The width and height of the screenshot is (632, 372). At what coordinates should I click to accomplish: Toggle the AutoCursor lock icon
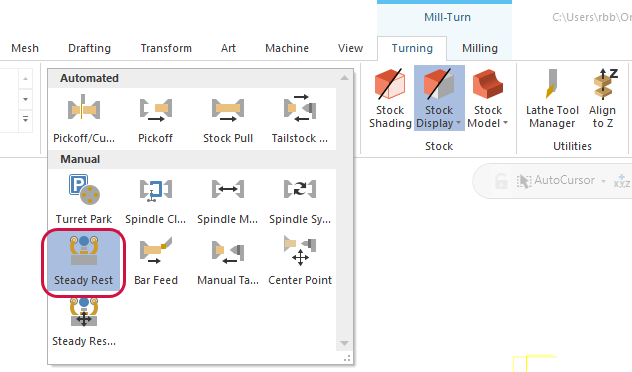click(x=501, y=181)
